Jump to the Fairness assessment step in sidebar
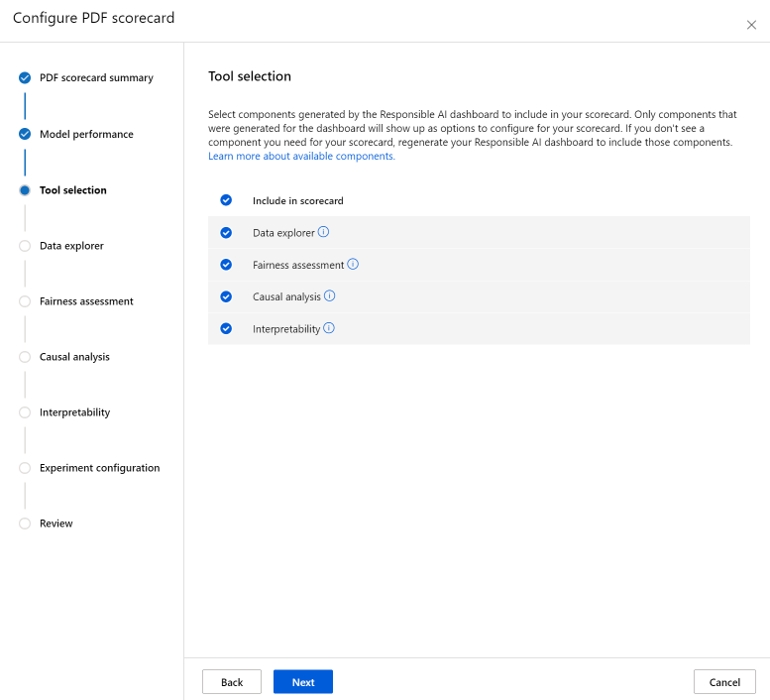The image size is (770, 700). 86,301
